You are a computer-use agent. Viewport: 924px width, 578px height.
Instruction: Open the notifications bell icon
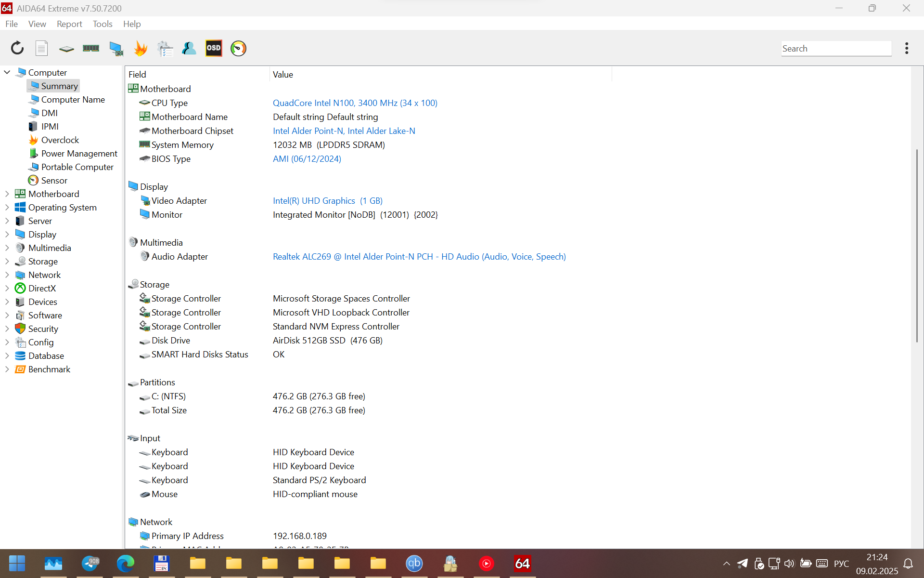(x=908, y=563)
